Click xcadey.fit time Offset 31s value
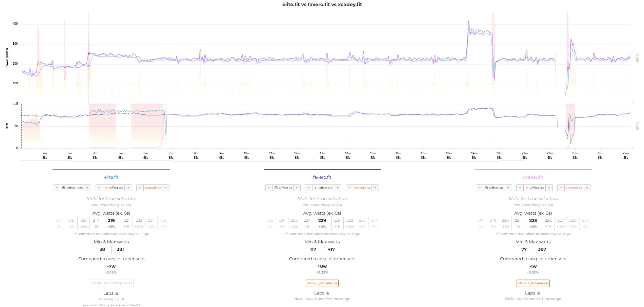644x307 pixels. [494, 188]
